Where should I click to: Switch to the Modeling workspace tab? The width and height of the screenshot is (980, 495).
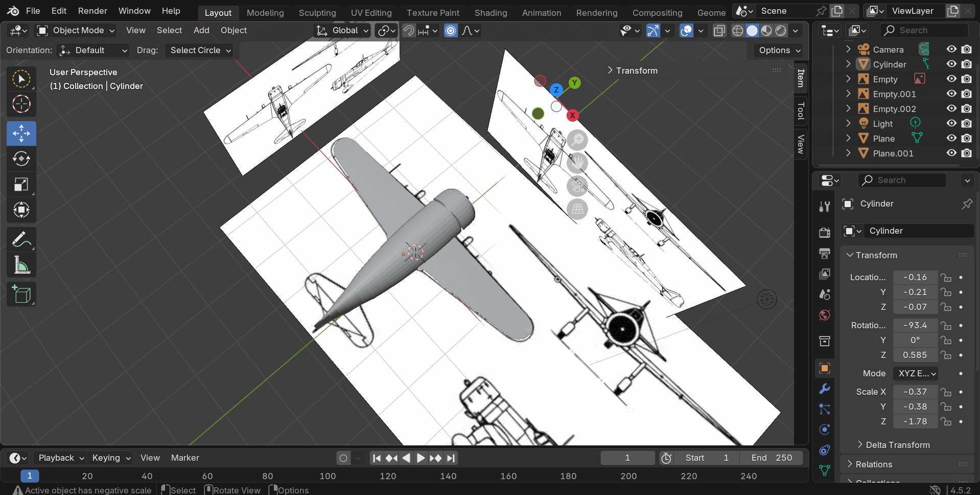pyautogui.click(x=265, y=13)
